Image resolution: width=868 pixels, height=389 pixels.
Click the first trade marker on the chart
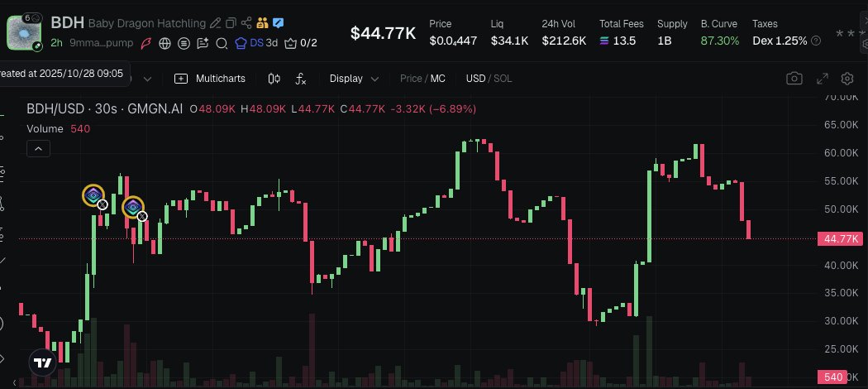click(x=93, y=195)
